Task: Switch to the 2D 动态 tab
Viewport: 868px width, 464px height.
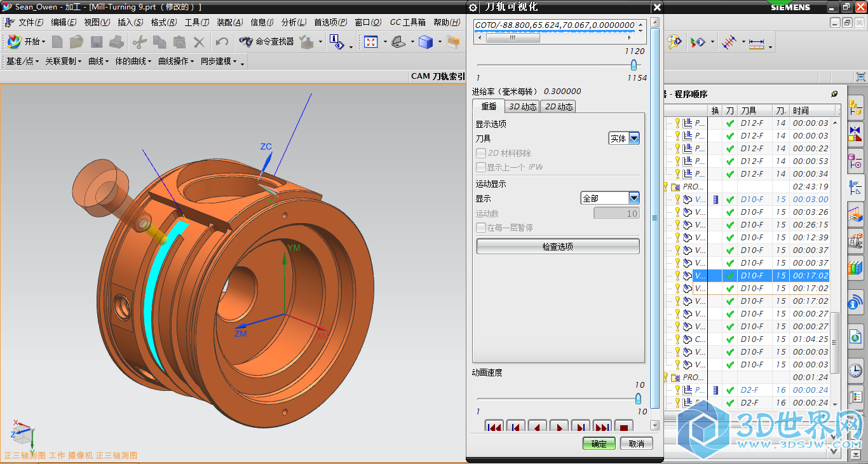Action: pos(559,107)
